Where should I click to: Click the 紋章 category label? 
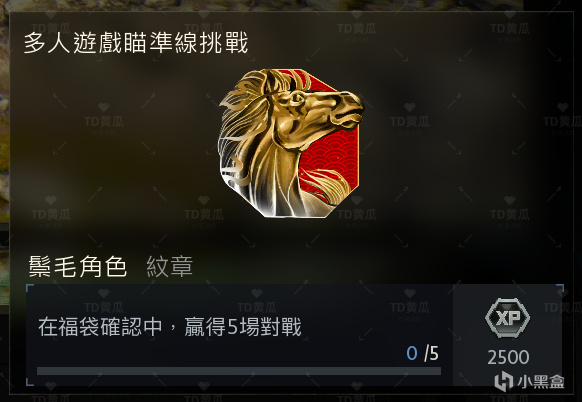pyautogui.click(x=170, y=266)
